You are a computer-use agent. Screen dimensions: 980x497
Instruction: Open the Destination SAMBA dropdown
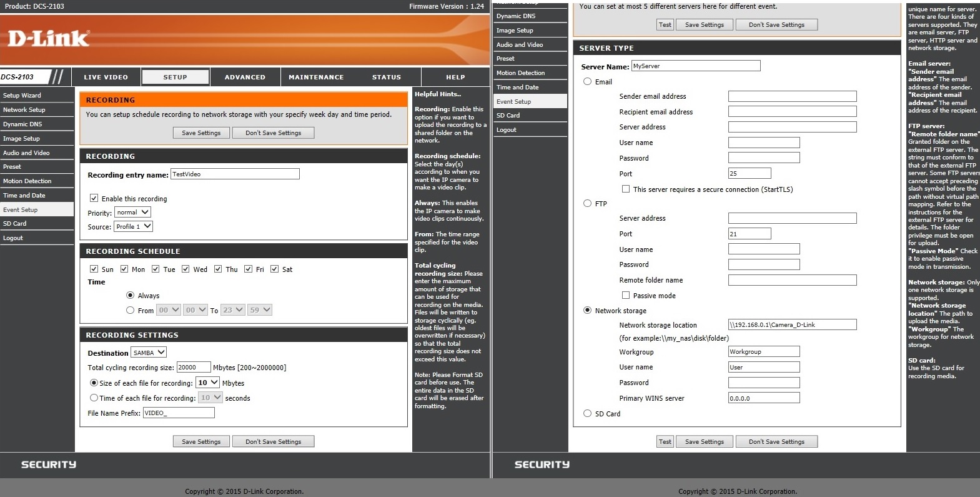coord(149,353)
